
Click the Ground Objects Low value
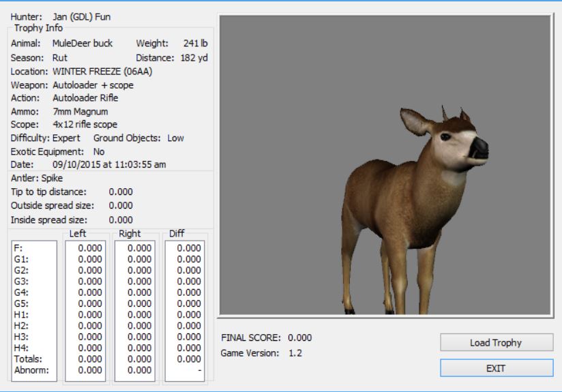(175, 138)
